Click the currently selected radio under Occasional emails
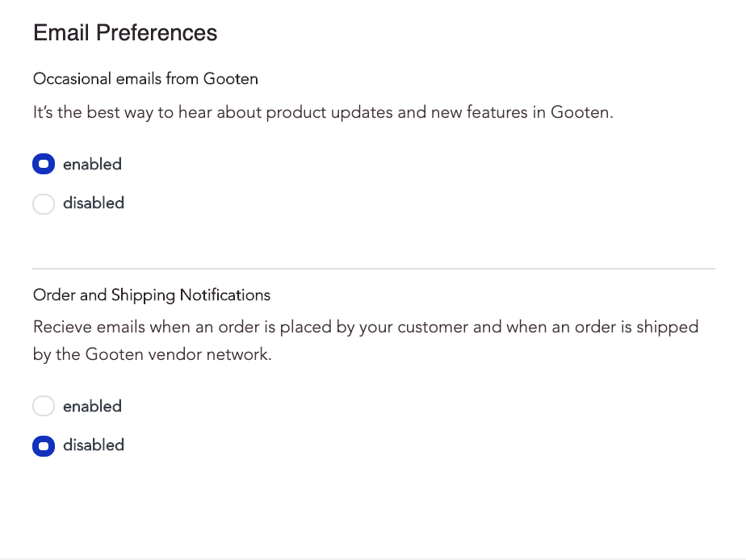Image resolution: width=746 pixels, height=560 pixels. tap(44, 164)
